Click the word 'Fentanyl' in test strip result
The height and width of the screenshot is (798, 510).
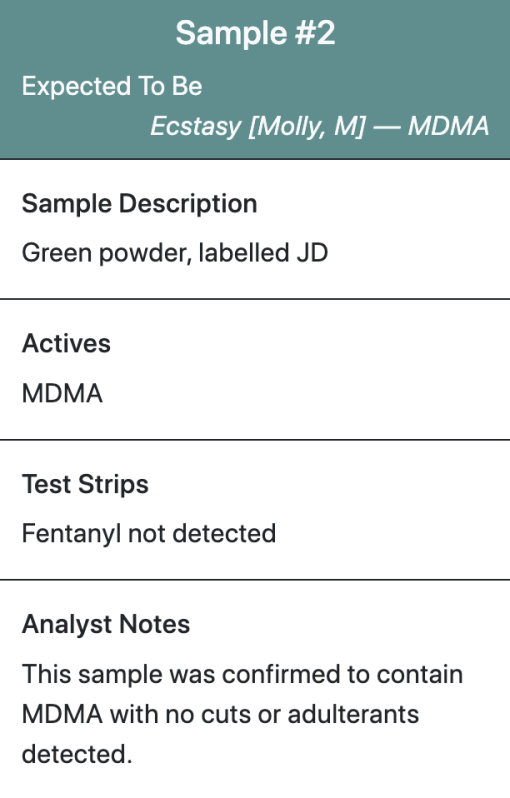71,534
